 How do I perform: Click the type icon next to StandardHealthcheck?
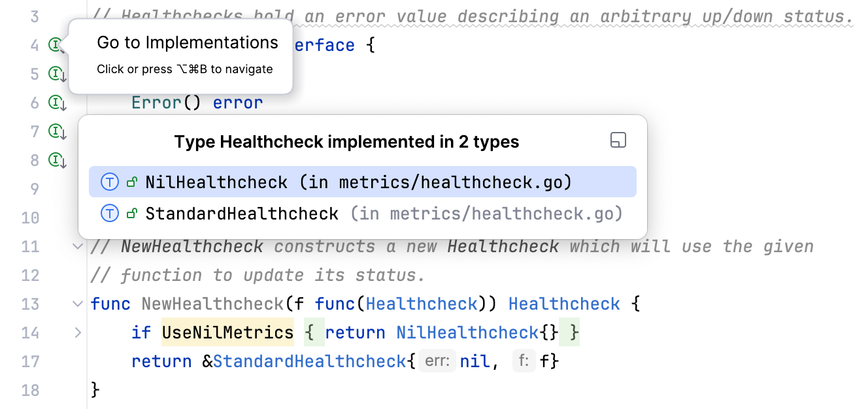coord(109,213)
